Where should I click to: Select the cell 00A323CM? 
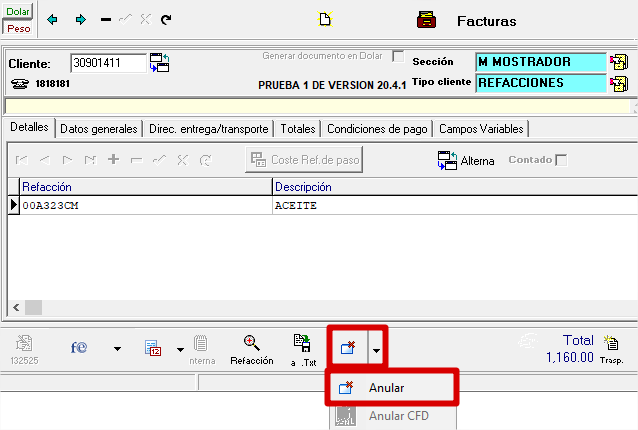pyautogui.click(x=146, y=205)
